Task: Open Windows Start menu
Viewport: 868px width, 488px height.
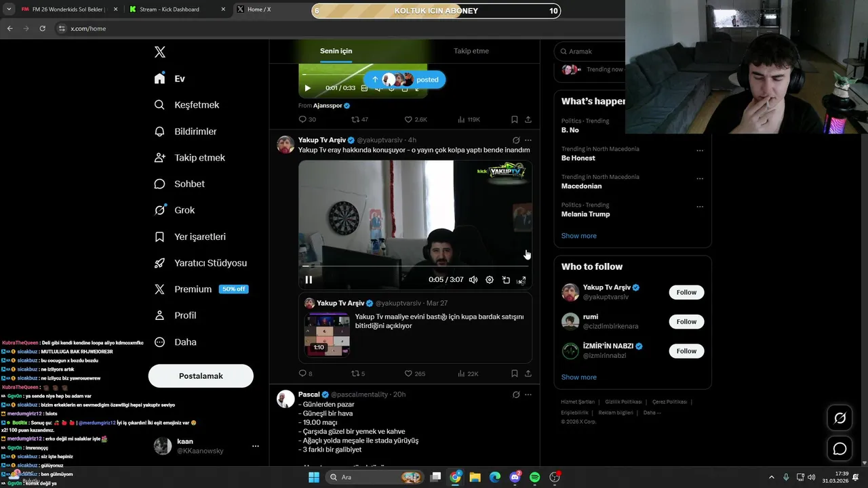Action: point(314,477)
